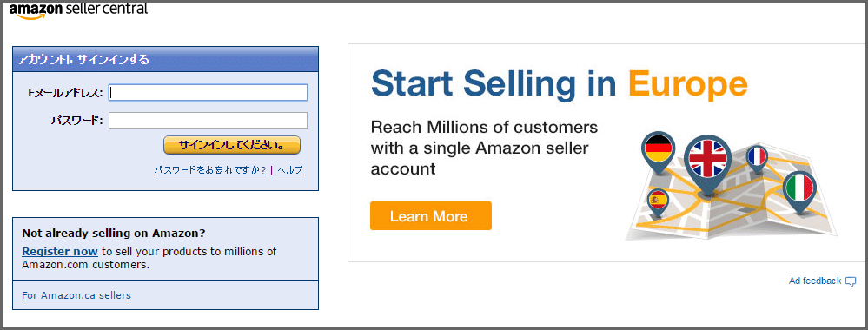The image size is (868, 330).
Task: Click the Italy flag map pin
Action: pyautogui.click(x=800, y=190)
